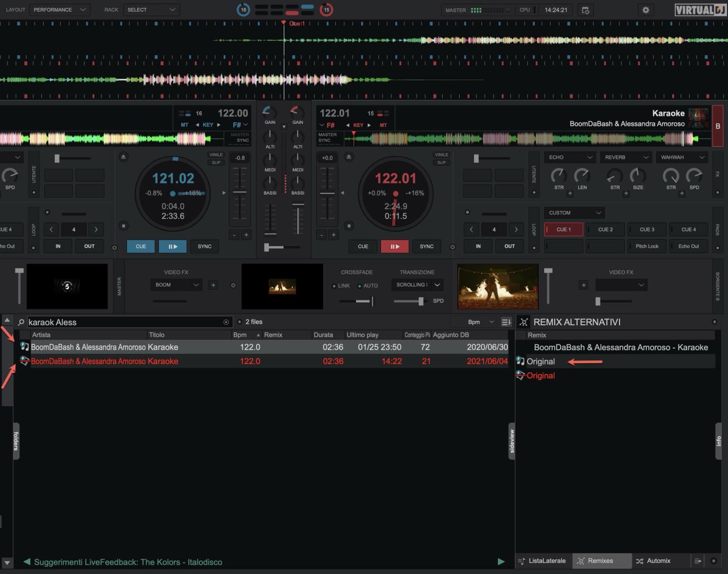Trigger the CUE 1 pad
The height and width of the screenshot is (574, 728).
coord(564,230)
